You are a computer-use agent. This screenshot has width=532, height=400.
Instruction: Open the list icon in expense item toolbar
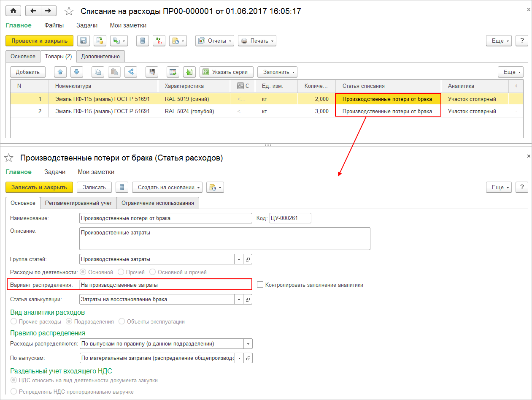point(122,187)
